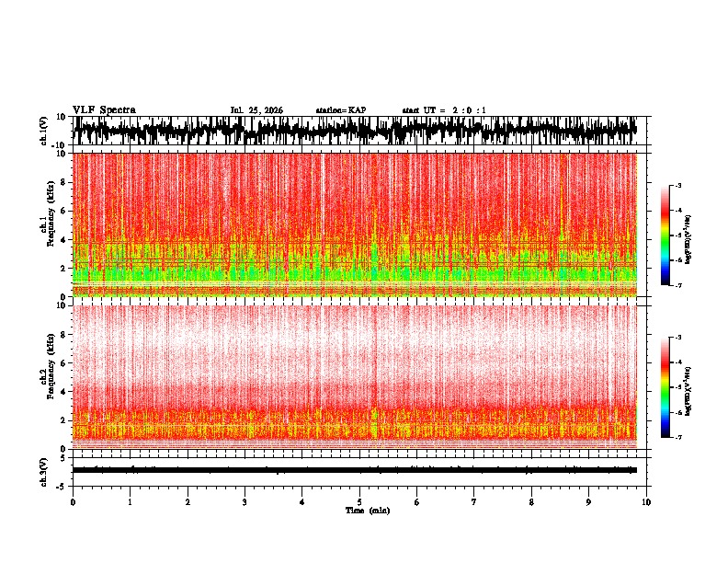
Task: Select the date text "Jul. 25, 2026"
Action: 256,110
